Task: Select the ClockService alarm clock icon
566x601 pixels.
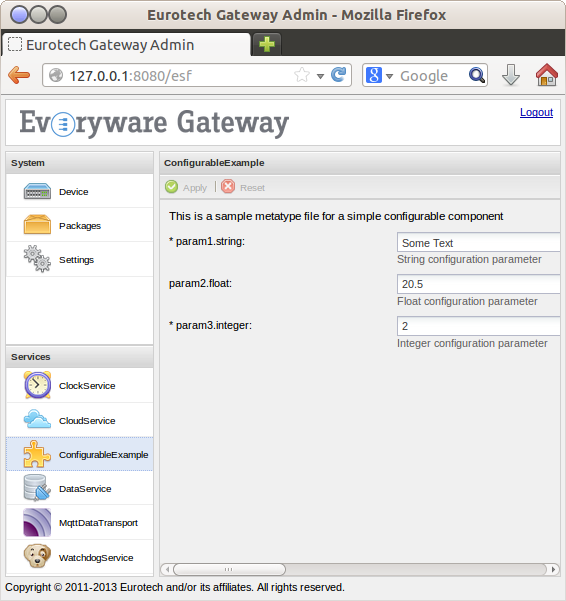Action: coord(37,385)
